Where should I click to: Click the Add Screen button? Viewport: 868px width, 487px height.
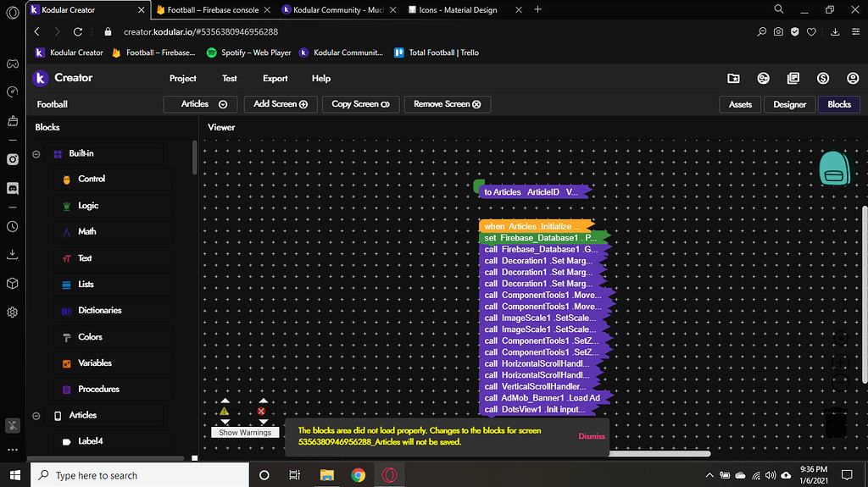pyautogui.click(x=281, y=104)
